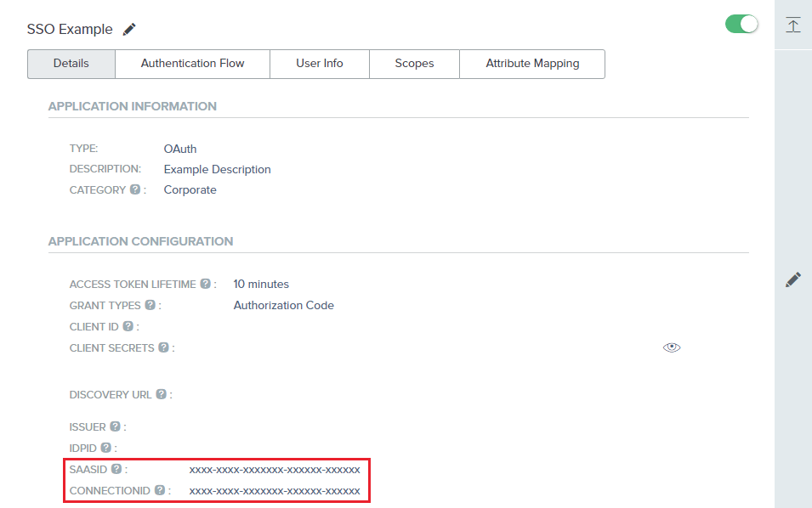
Task: Click the DISCOVERY URL help icon
Action: (161, 394)
